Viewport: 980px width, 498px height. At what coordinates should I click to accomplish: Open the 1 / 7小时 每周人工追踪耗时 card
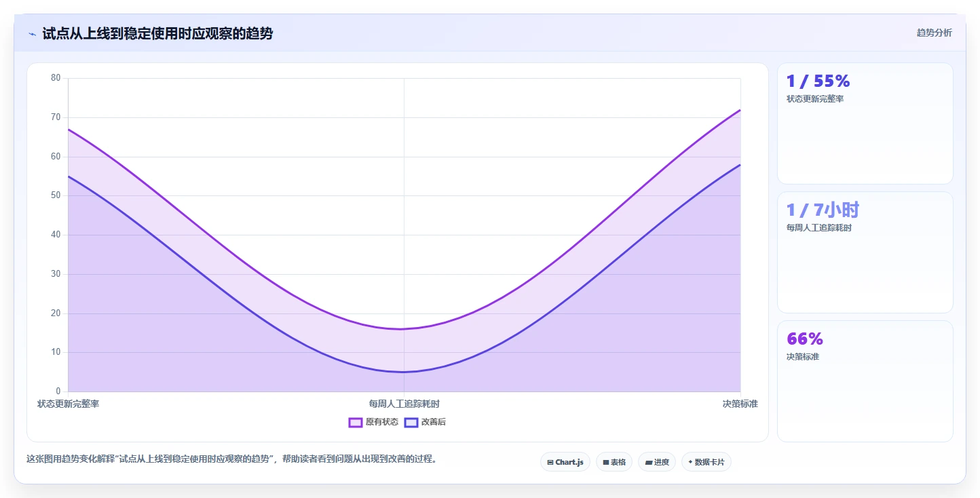pyautogui.click(x=865, y=252)
